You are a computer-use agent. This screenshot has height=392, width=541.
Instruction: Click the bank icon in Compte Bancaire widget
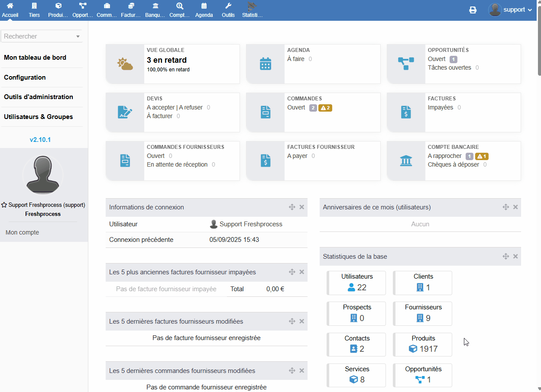[x=406, y=161]
